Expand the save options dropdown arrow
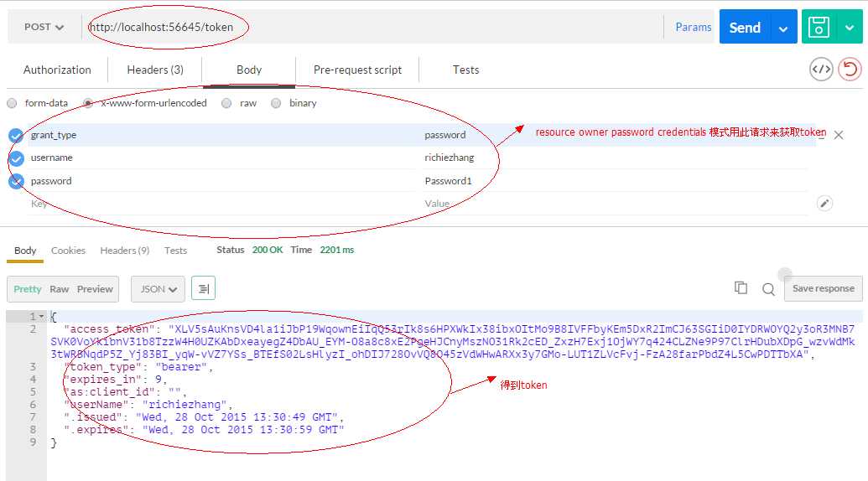 click(x=850, y=27)
